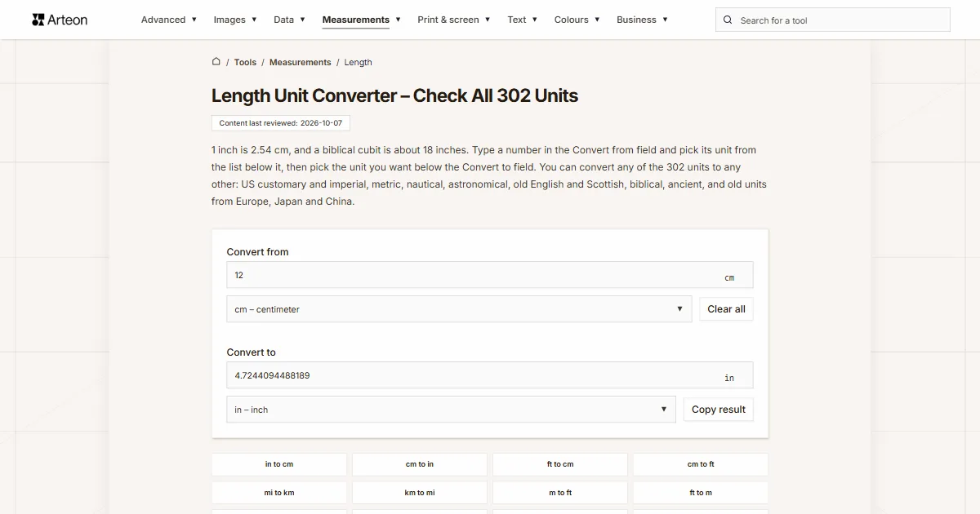The height and width of the screenshot is (514, 980).
Task: Open the Colours menu
Action: tap(577, 20)
